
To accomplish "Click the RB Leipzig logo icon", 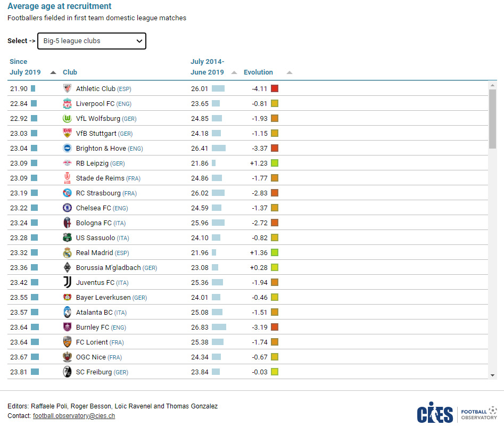I will pos(67,163).
